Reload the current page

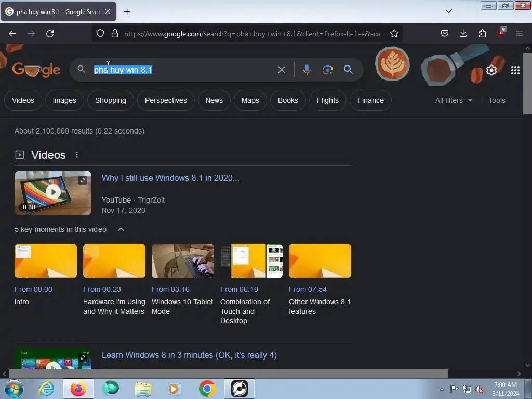(50, 34)
